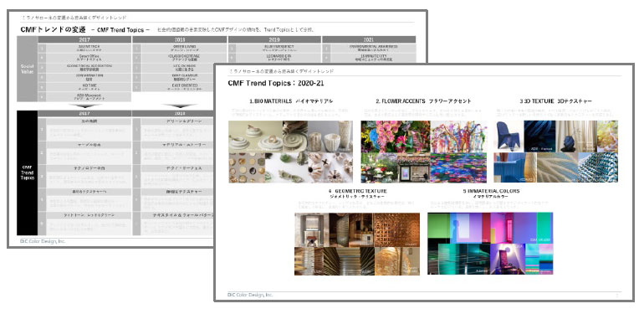The image size is (644, 314).
Task: Click the Bio Materials image collage
Action: (291, 152)
